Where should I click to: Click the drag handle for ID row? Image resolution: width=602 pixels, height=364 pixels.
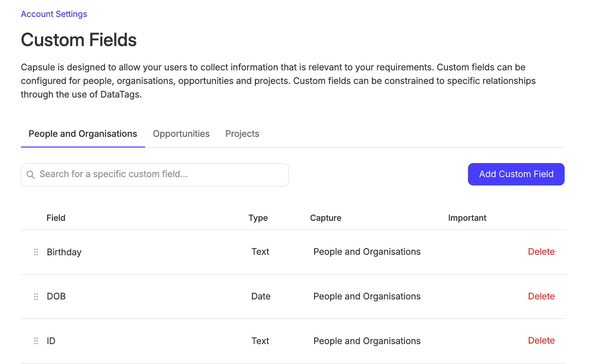[x=36, y=341]
